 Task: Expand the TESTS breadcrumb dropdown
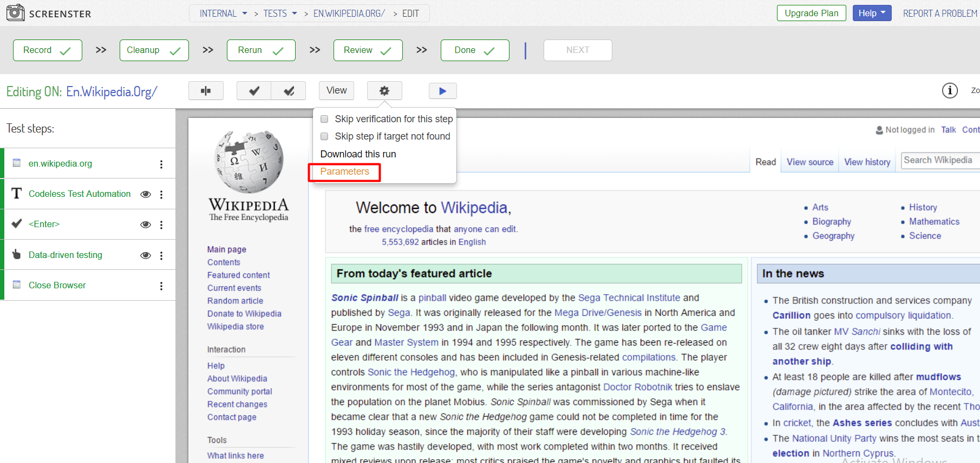(x=295, y=14)
